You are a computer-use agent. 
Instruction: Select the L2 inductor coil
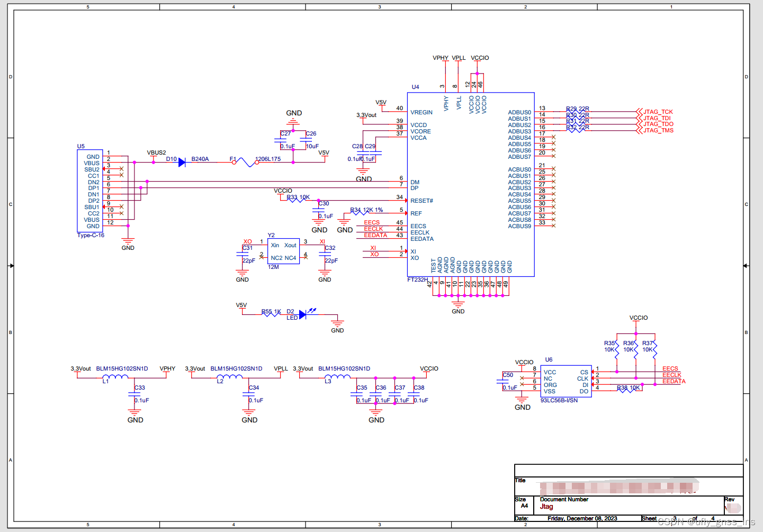[230, 377]
